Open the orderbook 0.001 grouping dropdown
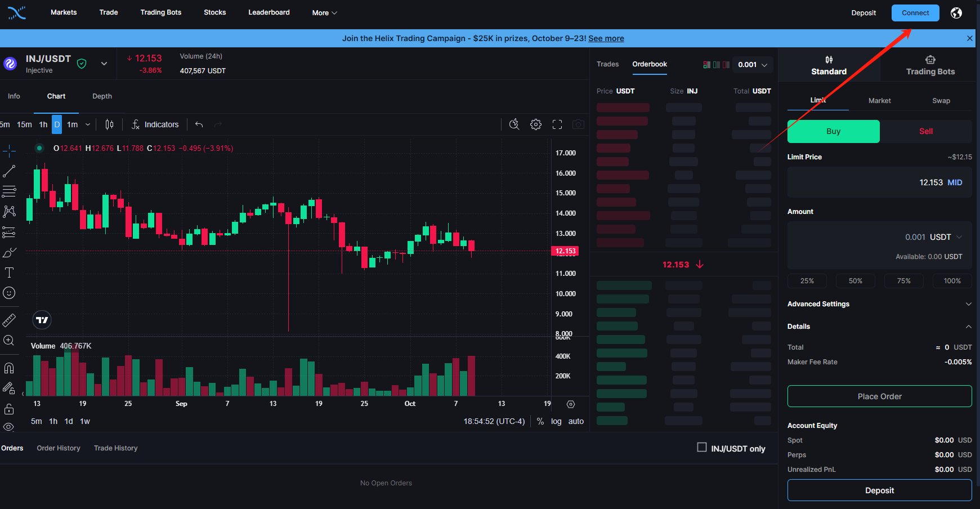 753,65
